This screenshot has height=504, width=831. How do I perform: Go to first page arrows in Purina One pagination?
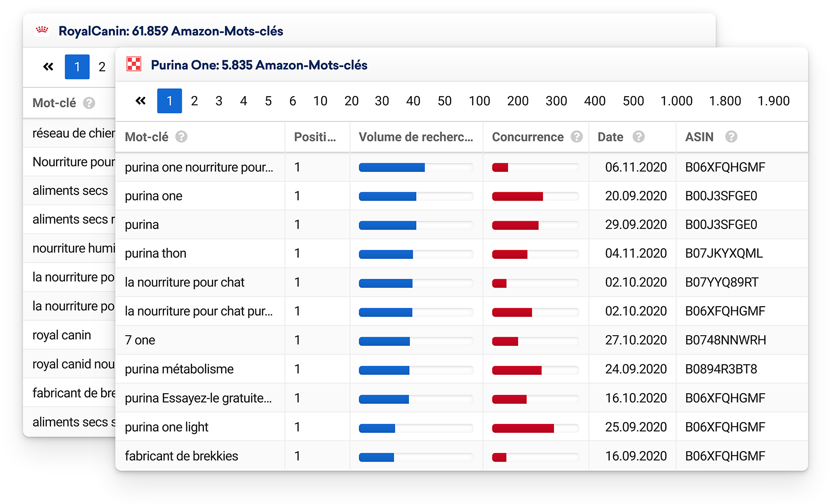pos(141,101)
